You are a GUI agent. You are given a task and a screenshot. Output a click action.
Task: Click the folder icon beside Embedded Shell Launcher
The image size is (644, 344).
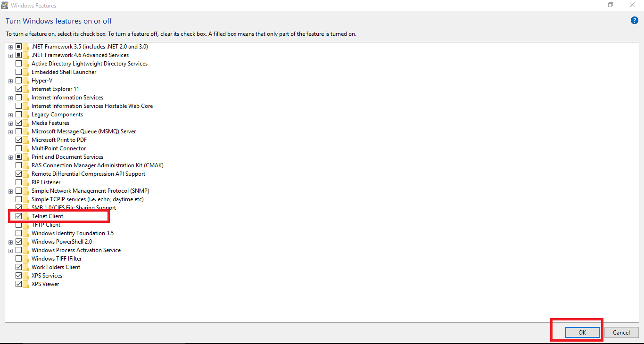click(x=26, y=72)
